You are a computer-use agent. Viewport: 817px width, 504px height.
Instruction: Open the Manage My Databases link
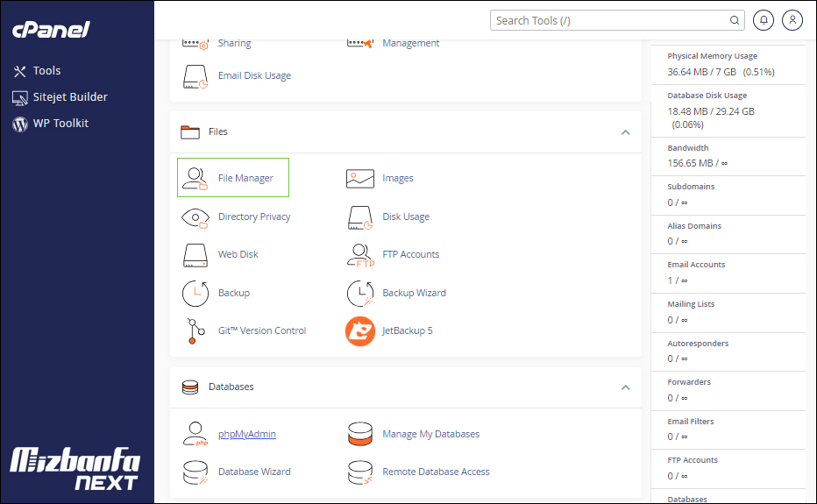tap(431, 434)
